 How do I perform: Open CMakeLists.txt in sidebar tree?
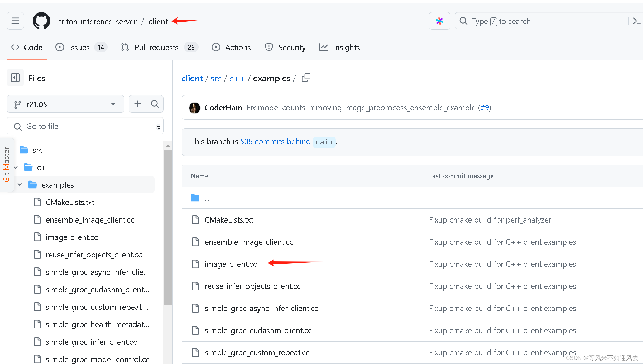point(70,202)
